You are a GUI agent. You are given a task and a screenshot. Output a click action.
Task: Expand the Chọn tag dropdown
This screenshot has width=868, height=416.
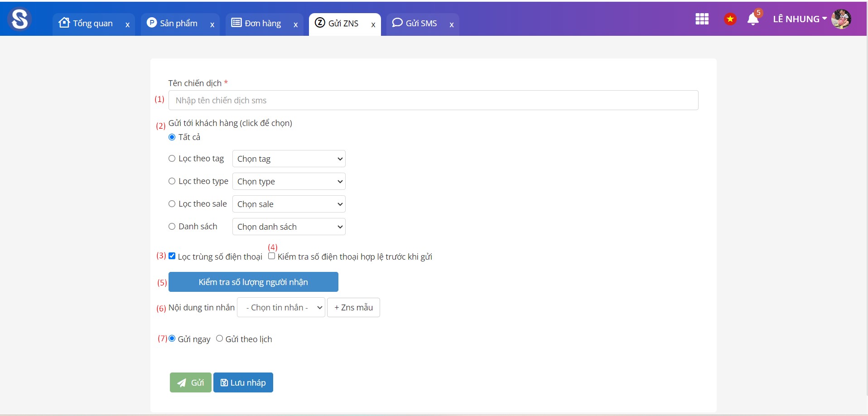click(x=289, y=159)
